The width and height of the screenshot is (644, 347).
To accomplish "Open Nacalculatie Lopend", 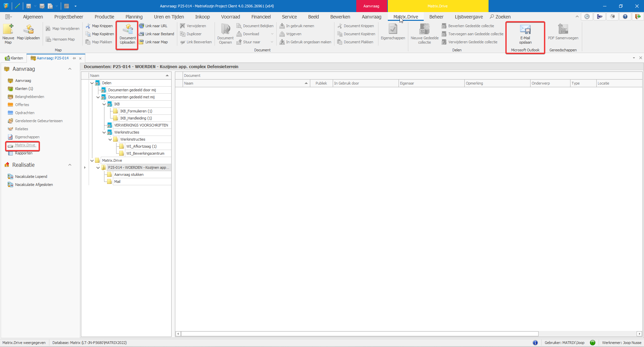I will 31,177.
